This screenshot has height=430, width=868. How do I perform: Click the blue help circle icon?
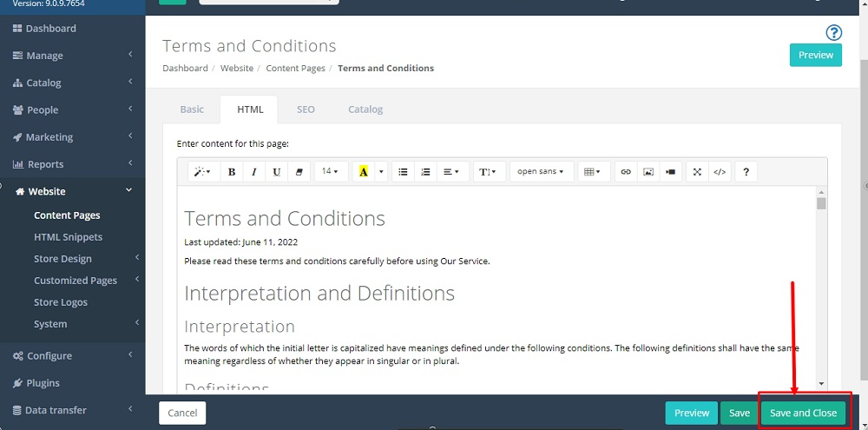pyautogui.click(x=833, y=33)
